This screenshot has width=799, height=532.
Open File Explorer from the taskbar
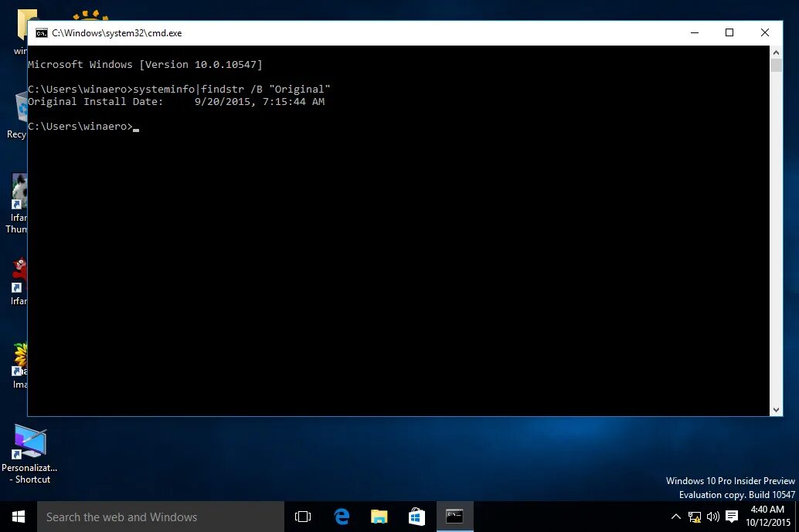click(x=379, y=517)
